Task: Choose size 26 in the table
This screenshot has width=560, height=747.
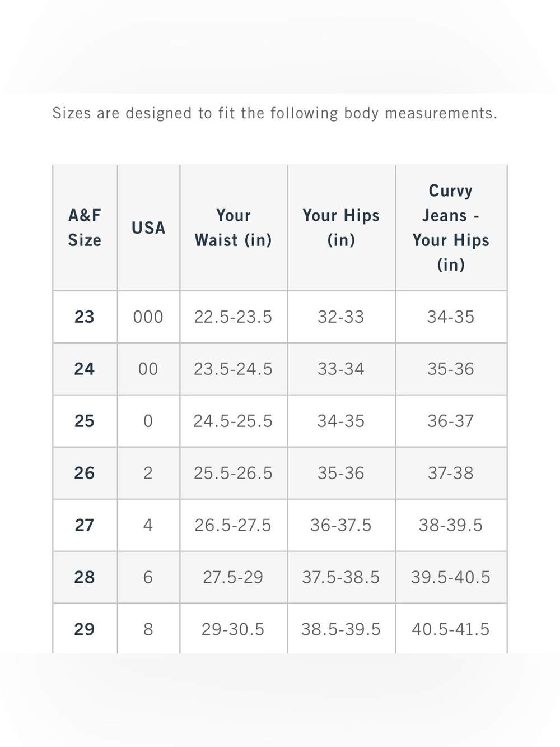Action: (85, 473)
